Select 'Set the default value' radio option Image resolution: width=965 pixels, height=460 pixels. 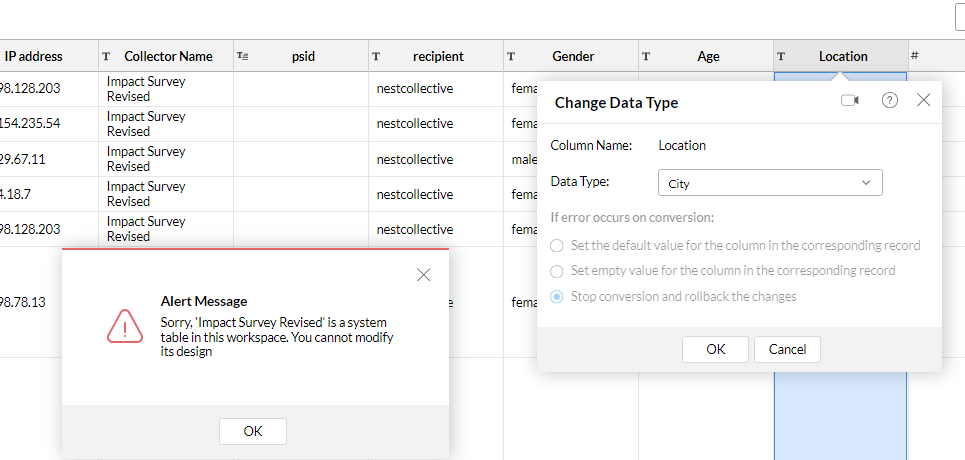click(557, 245)
